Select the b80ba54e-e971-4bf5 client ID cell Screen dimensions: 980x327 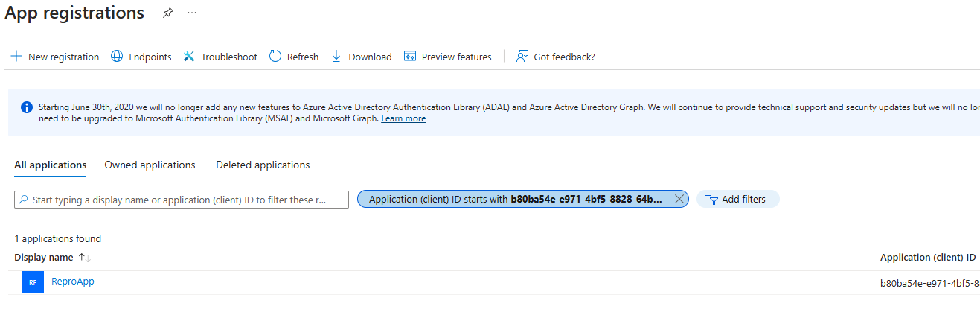pyautogui.click(x=929, y=283)
